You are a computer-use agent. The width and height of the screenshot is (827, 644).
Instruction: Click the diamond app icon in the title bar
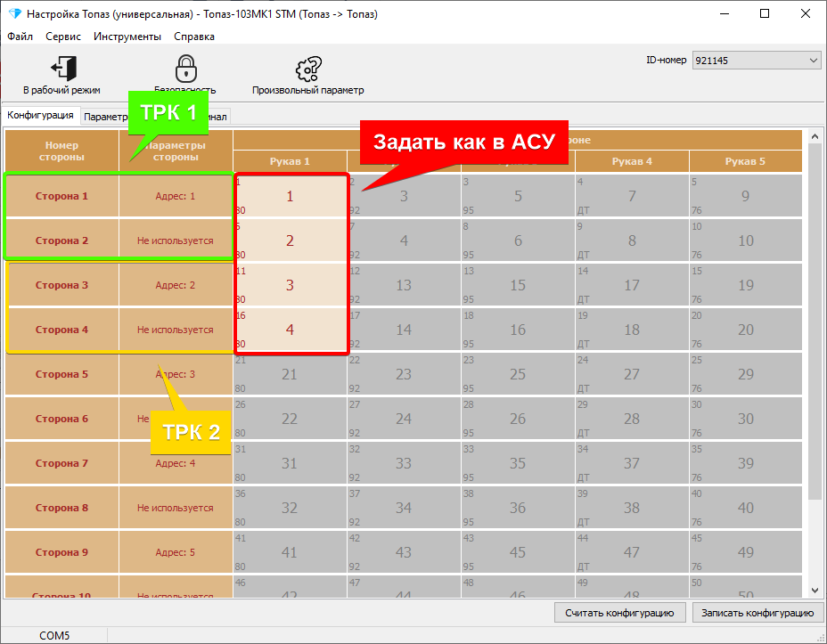[14, 14]
